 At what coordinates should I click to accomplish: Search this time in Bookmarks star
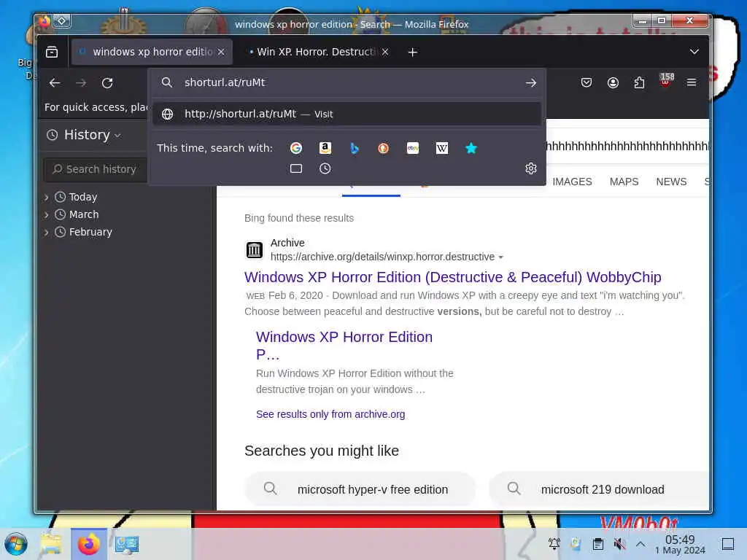(x=471, y=148)
